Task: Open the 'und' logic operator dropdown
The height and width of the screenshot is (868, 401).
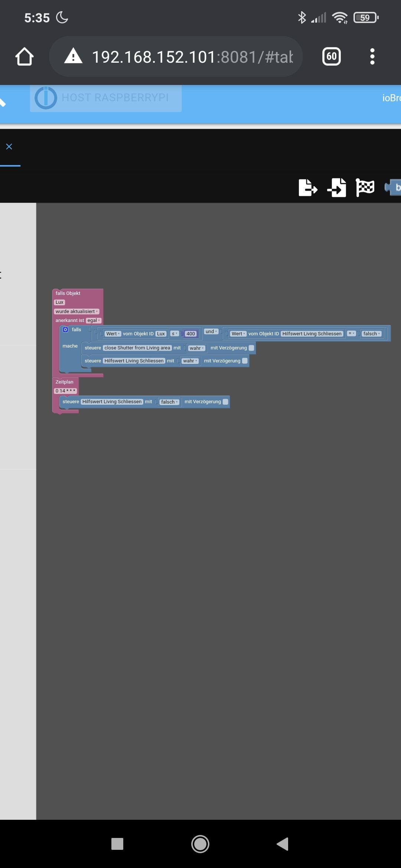Action: click(211, 332)
